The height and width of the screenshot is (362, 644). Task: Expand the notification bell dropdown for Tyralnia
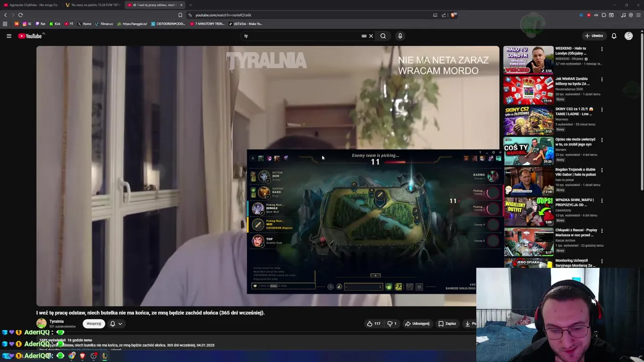pos(116,324)
